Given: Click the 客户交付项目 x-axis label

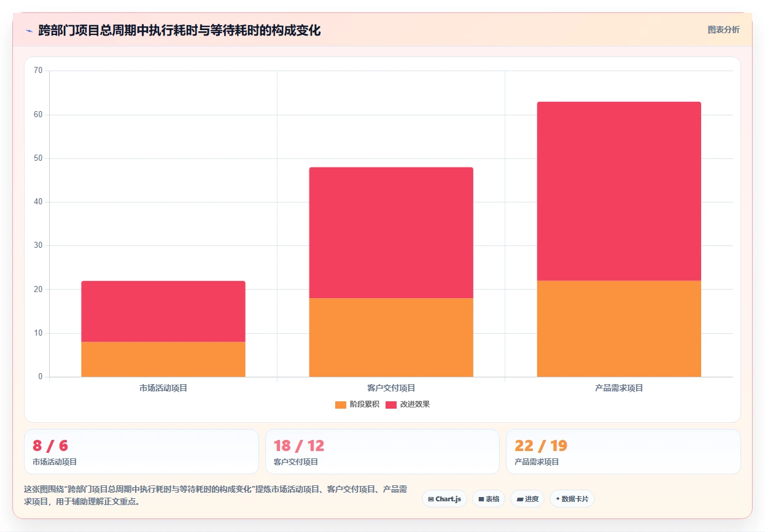Looking at the screenshot, I should point(391,388).
